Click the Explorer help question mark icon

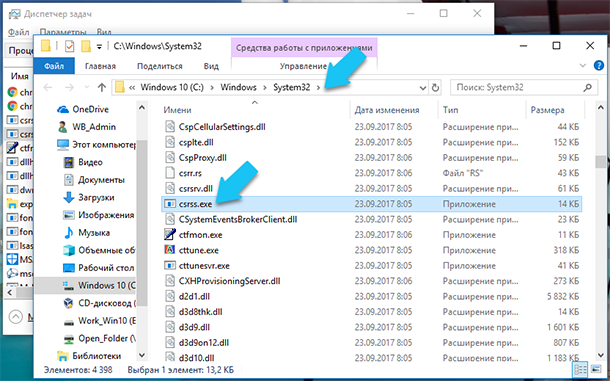599,65
